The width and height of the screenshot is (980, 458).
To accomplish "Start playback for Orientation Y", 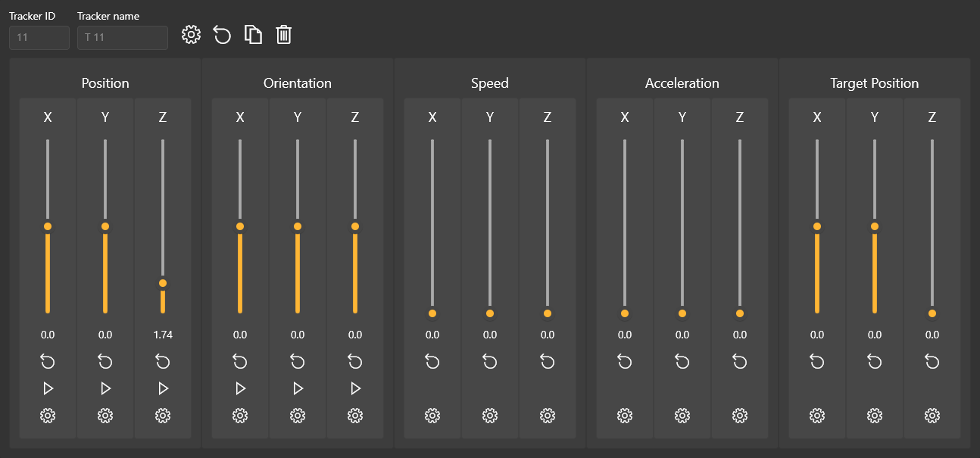I will tap(298, 388).
